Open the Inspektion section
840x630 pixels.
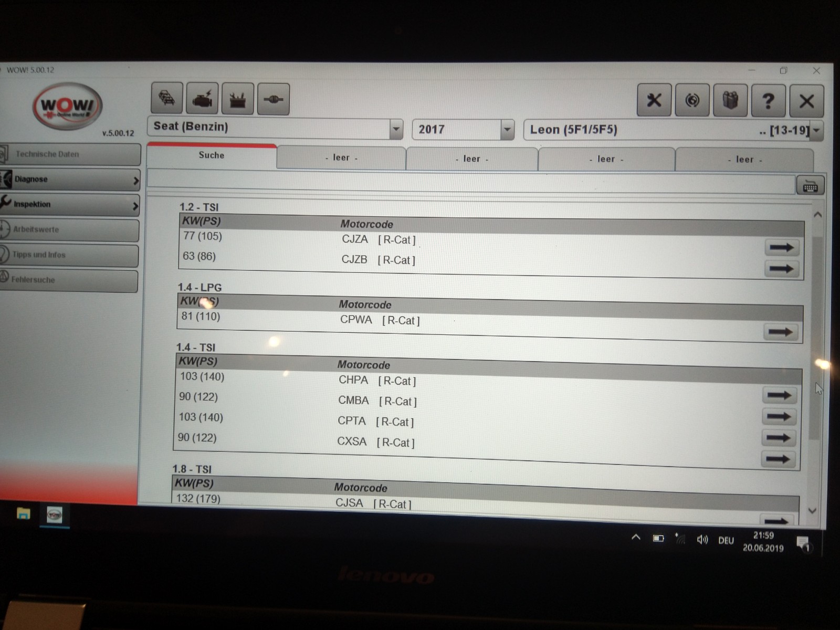pos(69,205)
